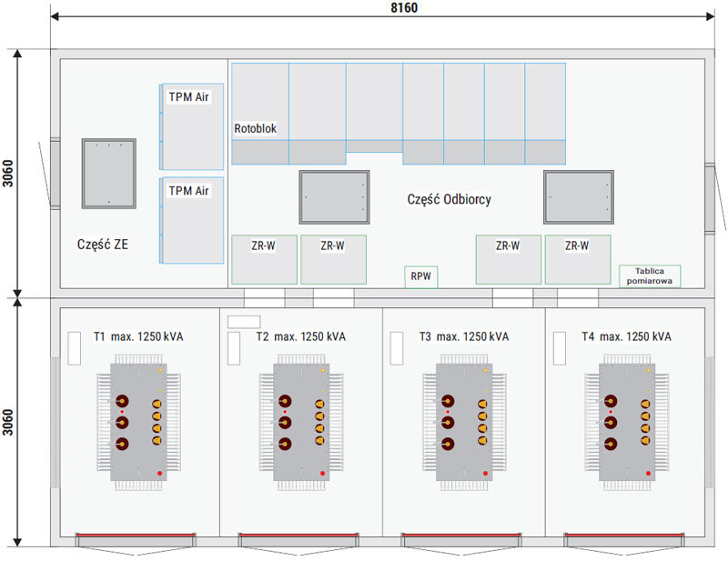Click the red door below transformer T1

[x=136, y=540]
